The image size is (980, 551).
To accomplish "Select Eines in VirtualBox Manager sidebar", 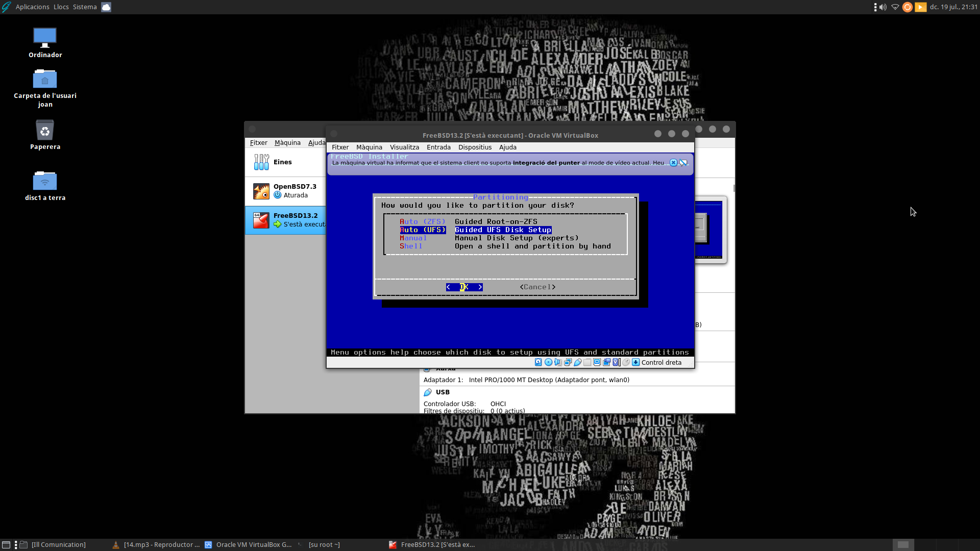I will pos(285,162).
